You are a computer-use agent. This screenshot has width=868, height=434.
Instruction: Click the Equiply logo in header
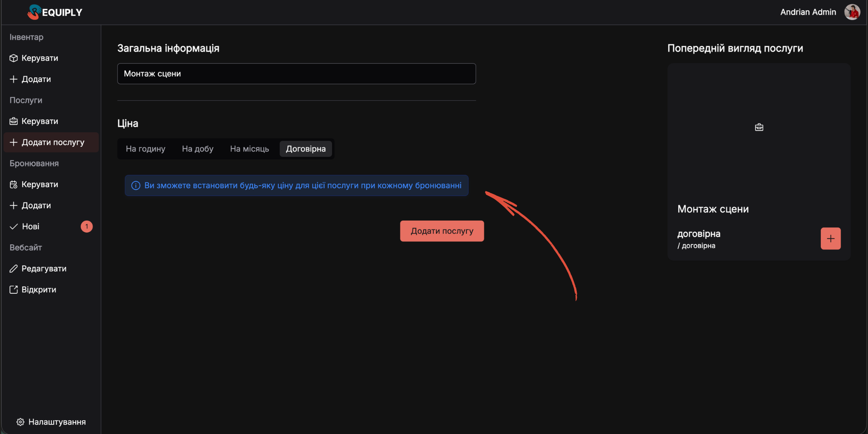click(x=55, y=12)
